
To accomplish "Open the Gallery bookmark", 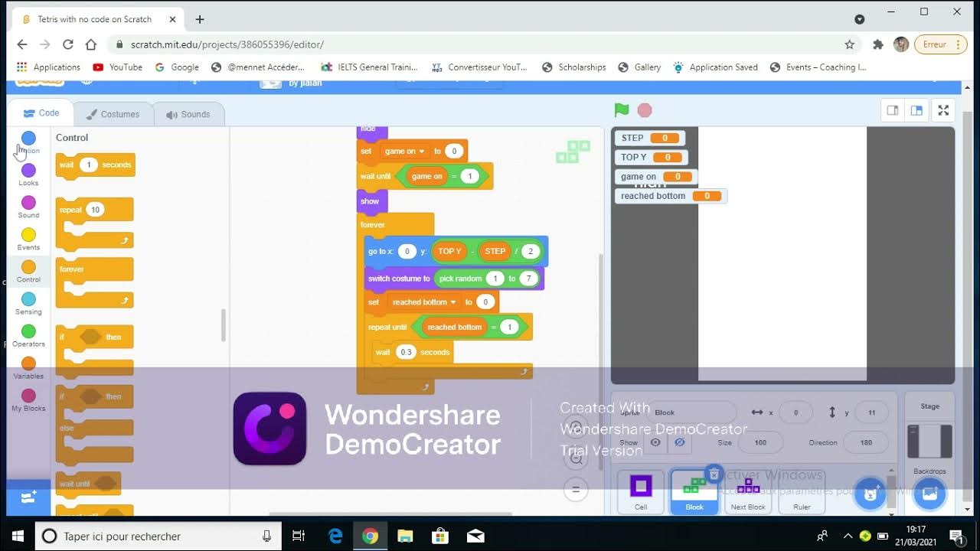I will tap(639, 67).
